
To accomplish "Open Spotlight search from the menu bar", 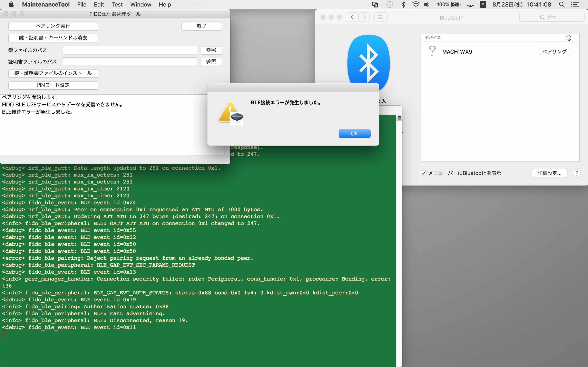I will pyautogui.click(x=562, y=4).
